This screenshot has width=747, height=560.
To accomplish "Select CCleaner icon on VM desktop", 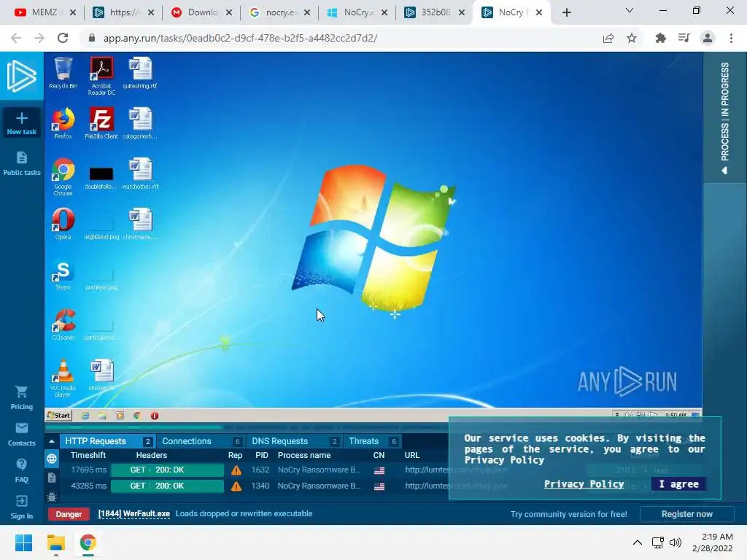I will [x=63, y=324].
